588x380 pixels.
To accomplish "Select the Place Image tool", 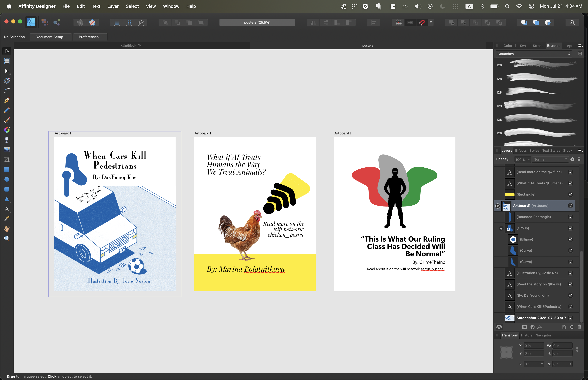I will (7, 150).
